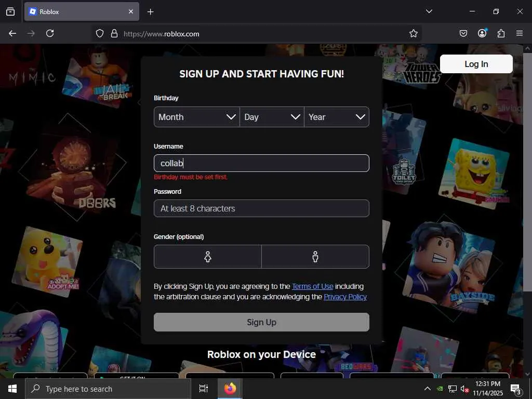This screenshot has width=532, height=399.
Task: Click the address bar URL
Action: coord(161,34)
